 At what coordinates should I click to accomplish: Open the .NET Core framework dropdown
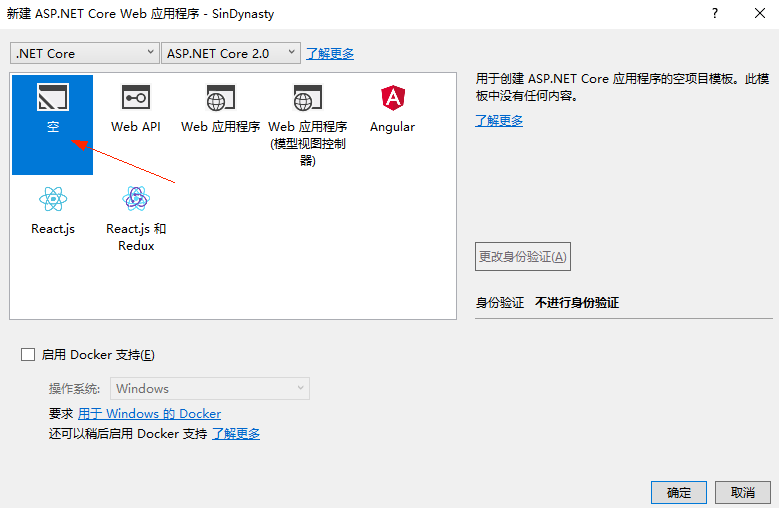84,53
